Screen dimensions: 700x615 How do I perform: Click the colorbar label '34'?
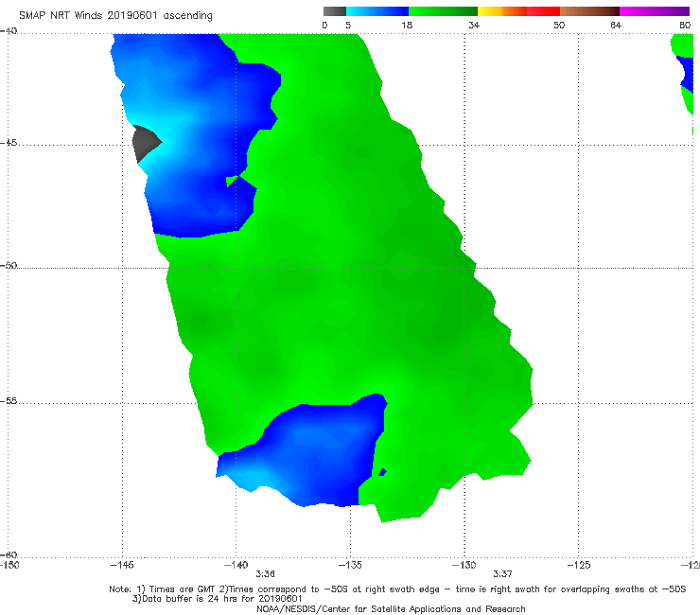point(474,25)
